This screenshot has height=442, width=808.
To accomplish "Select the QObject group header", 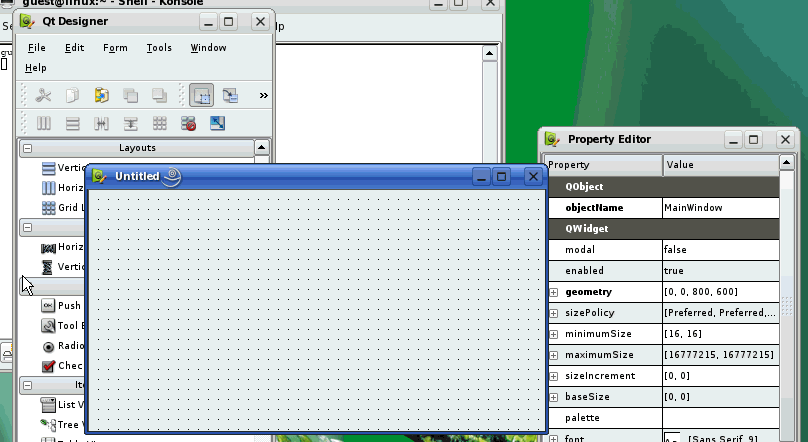I will click(664, 186).
